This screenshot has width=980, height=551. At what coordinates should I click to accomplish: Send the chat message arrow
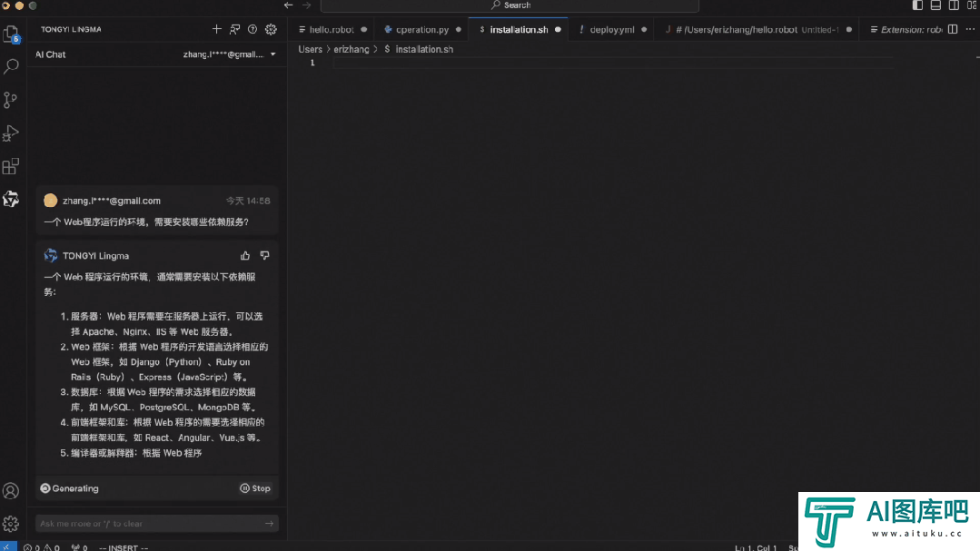tap(270, 524)
